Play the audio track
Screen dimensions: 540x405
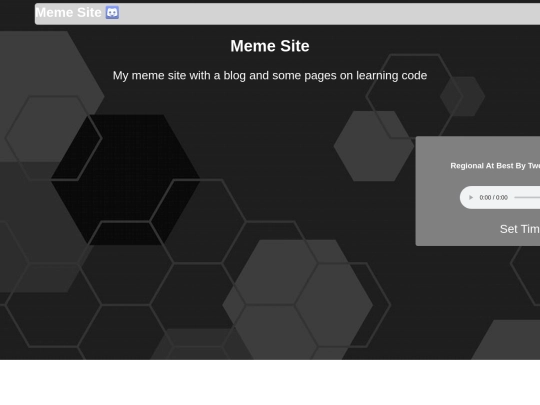[x=471, y=197]
